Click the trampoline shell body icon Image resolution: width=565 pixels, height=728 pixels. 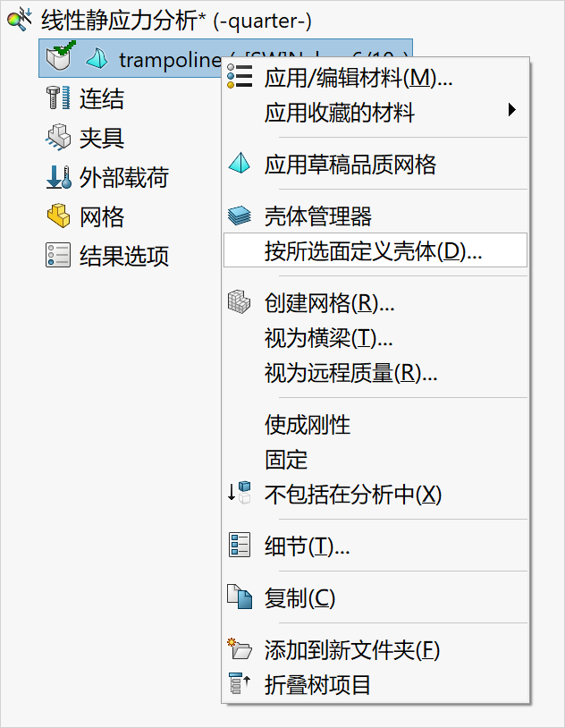click(97, 59)
